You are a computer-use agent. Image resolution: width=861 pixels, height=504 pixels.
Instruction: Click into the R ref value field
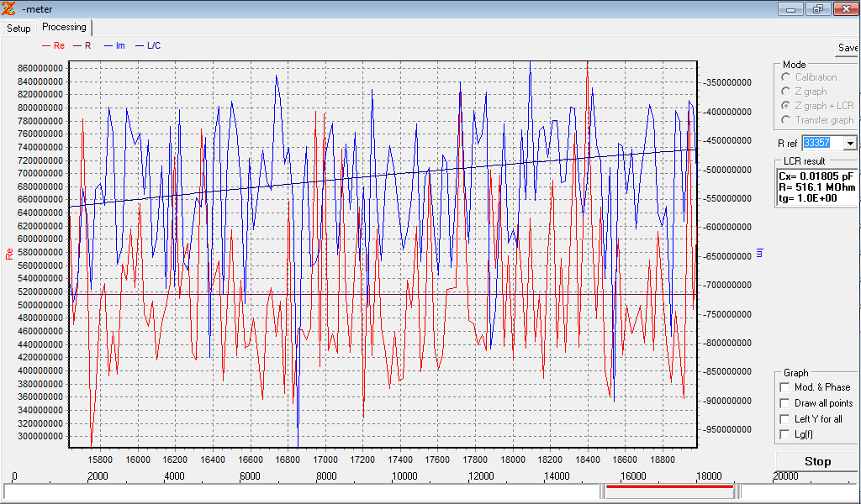tap(822, 144)
